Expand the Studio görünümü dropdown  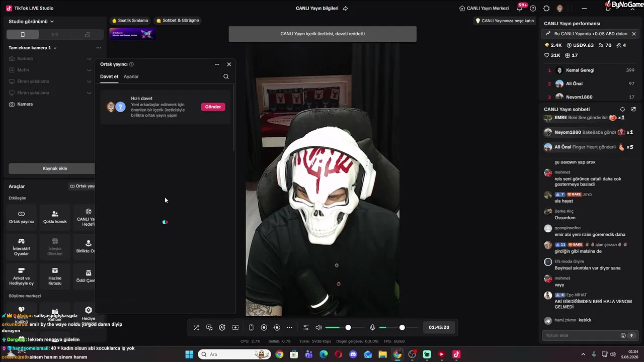tap(31, 22)
